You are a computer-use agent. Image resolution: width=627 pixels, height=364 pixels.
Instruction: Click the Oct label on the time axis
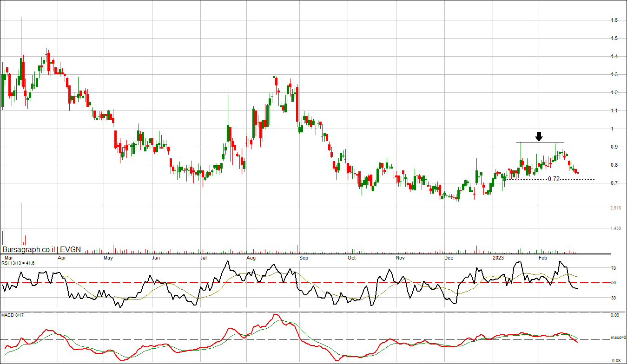[352, 257]
